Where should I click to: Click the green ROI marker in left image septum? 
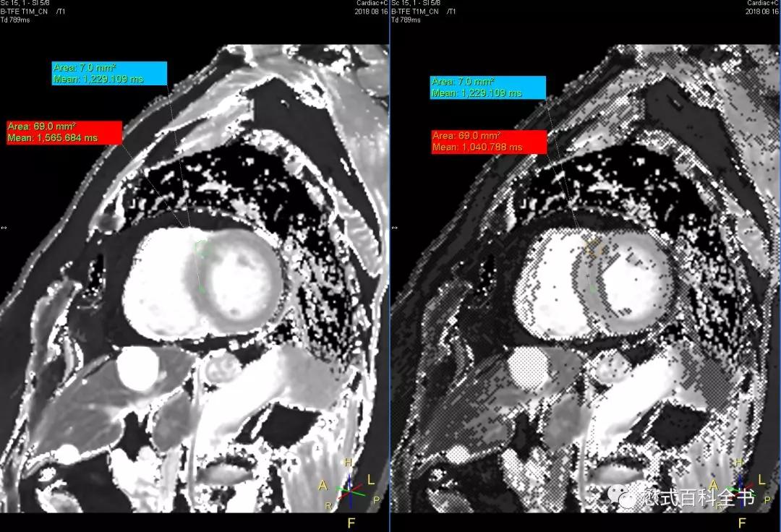click(201, 248)
